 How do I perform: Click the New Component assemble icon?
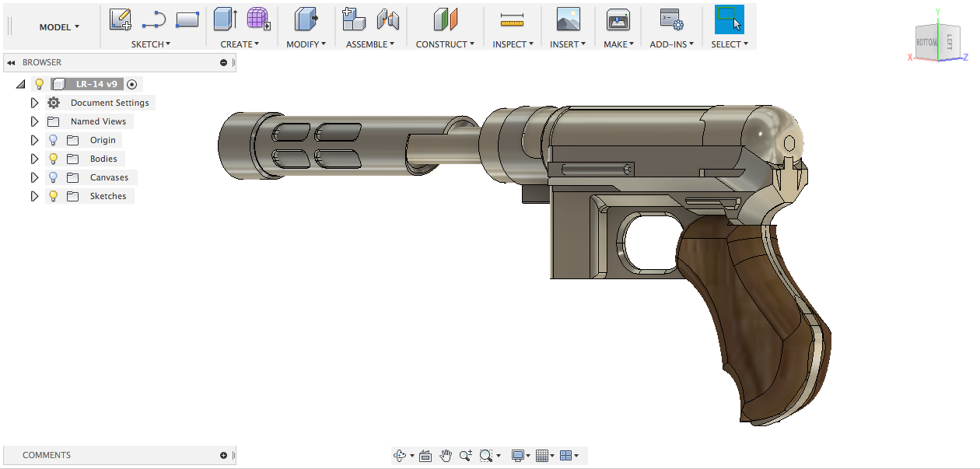354,19
